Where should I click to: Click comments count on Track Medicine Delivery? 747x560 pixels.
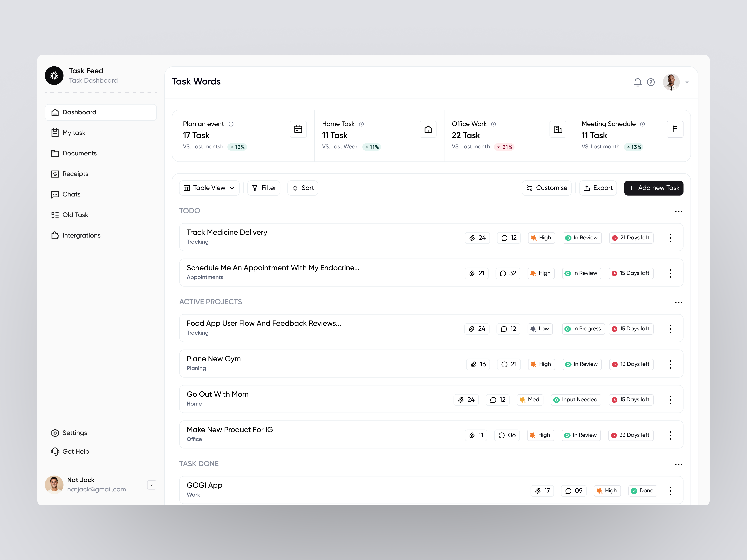pyautogui.click(x=509, y=238)
